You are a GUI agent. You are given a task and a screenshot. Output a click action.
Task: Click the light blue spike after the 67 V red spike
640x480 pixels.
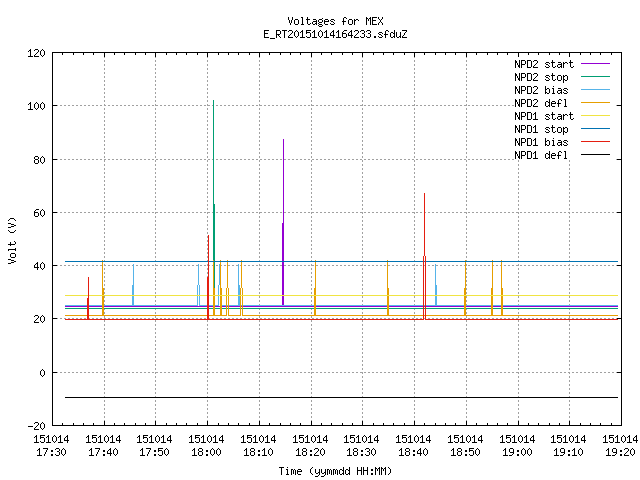(x=436, y=286)
